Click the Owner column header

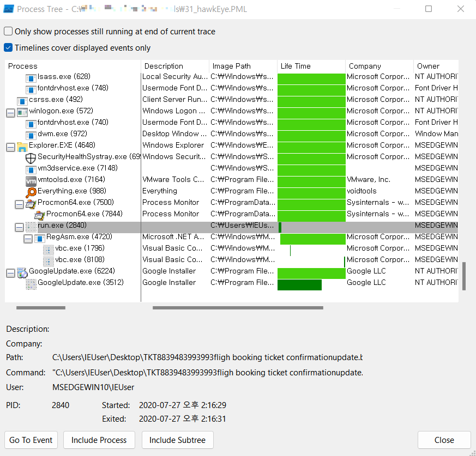(x=436, y=66)
